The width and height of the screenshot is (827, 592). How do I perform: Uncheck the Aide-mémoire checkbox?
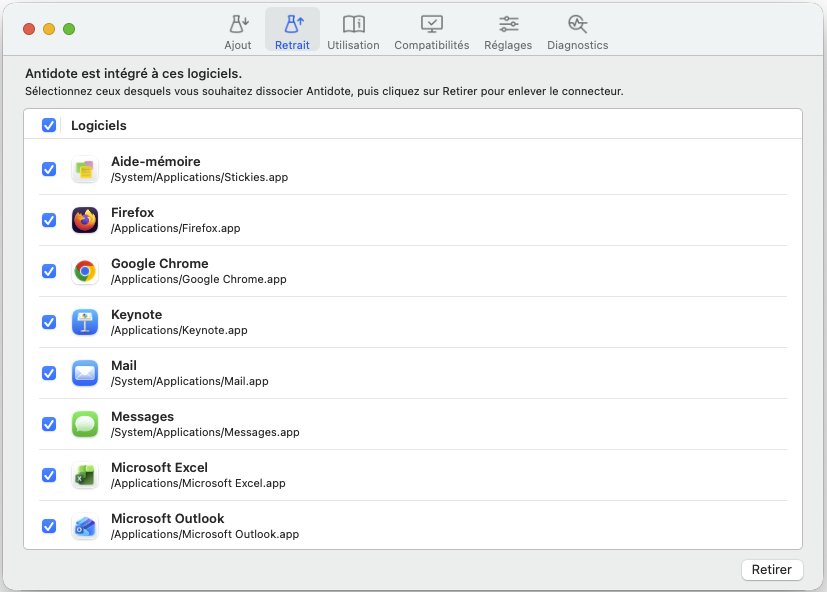click(49, 169)
